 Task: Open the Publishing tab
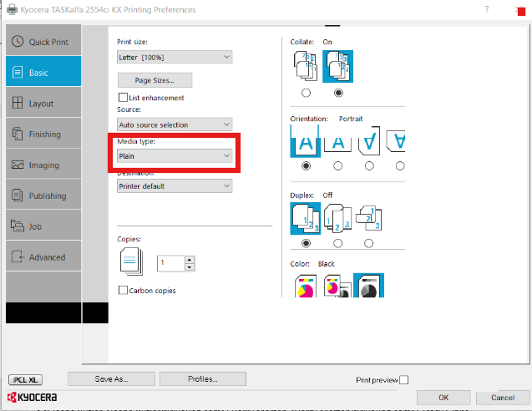coord(43,195)
